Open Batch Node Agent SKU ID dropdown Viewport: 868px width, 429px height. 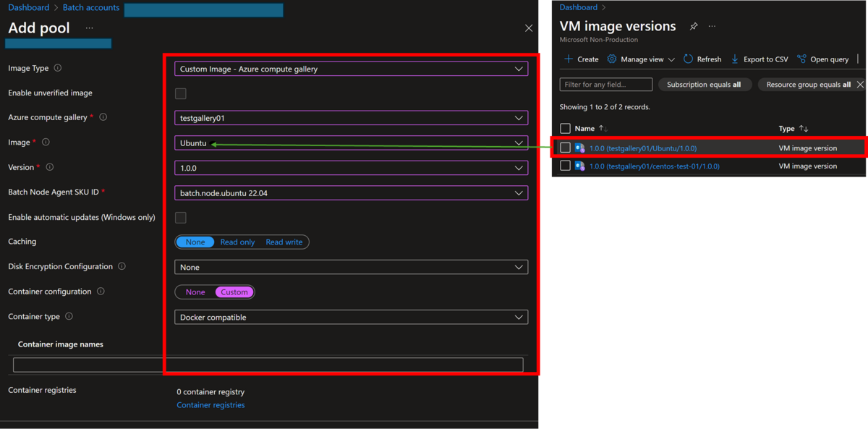tap(352, 193)
